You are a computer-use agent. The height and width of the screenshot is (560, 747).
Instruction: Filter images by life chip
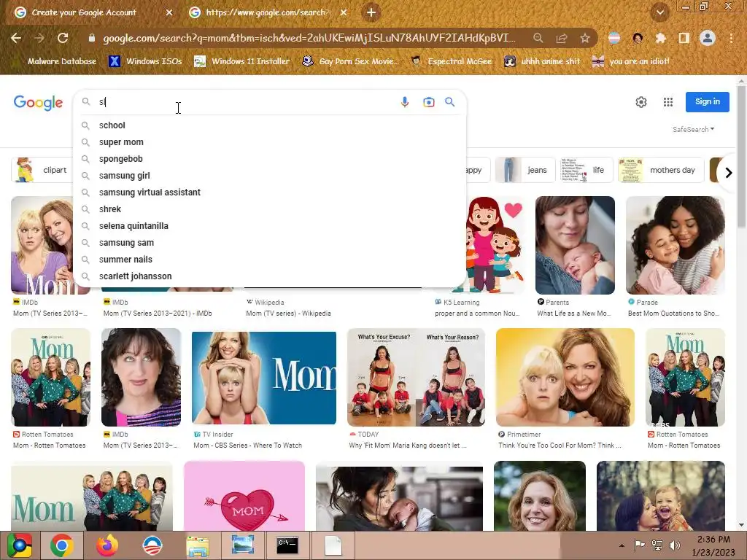[587, 170]
